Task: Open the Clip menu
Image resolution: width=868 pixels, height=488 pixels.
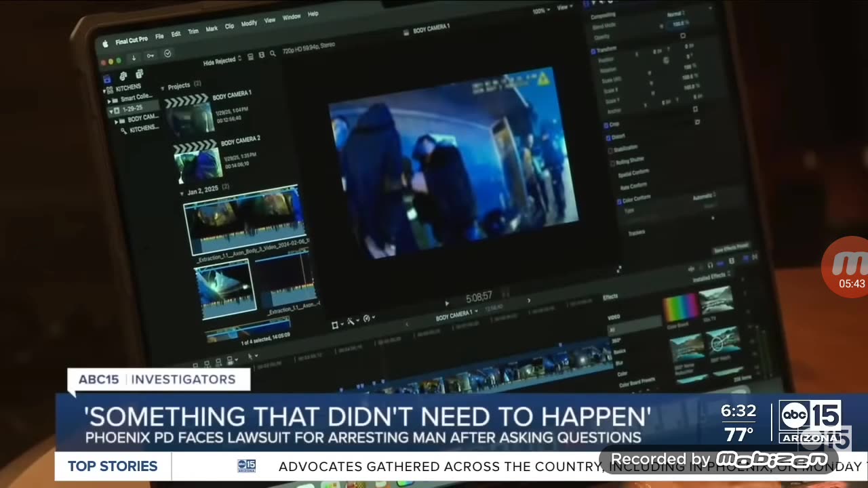Action: point(230,26)
